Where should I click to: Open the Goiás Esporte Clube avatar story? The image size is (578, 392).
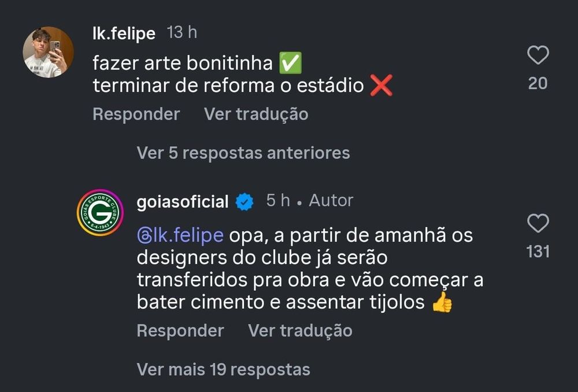100,212
